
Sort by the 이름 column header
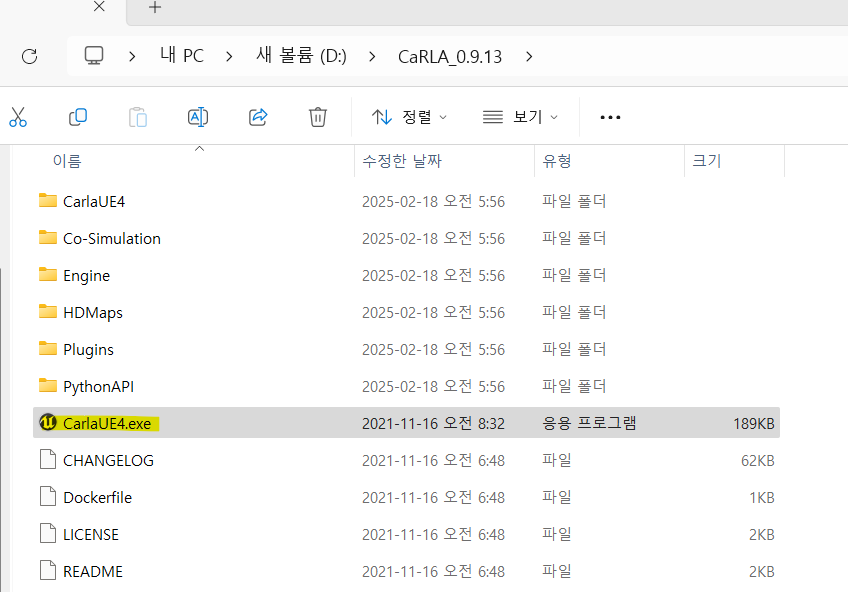[67, 161]
